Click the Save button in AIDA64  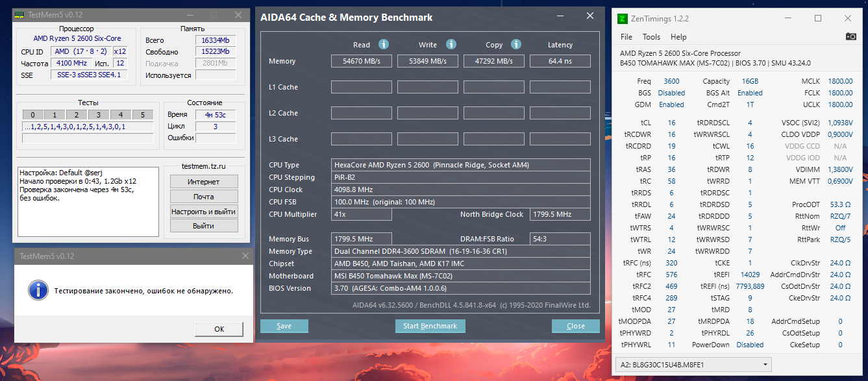pos(284,326)
